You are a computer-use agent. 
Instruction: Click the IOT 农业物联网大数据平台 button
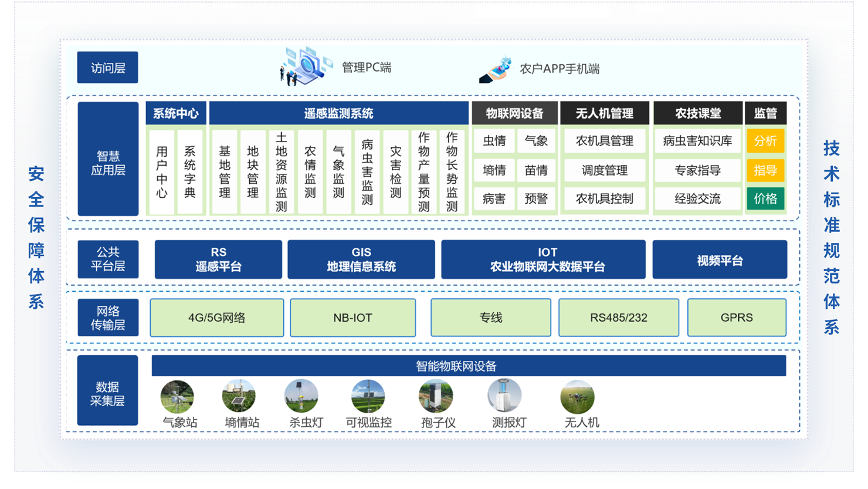(543, 259)
